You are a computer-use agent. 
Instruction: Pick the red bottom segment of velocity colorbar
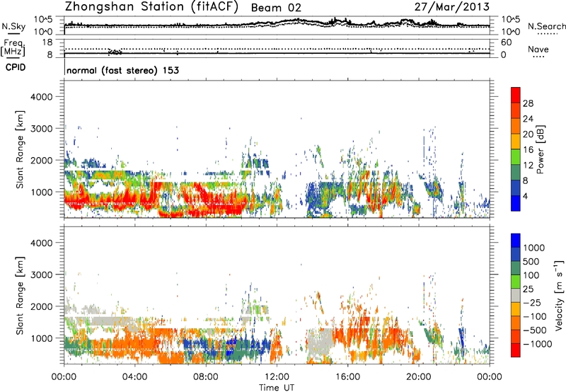pyautogui.click(x=516, y=350)
